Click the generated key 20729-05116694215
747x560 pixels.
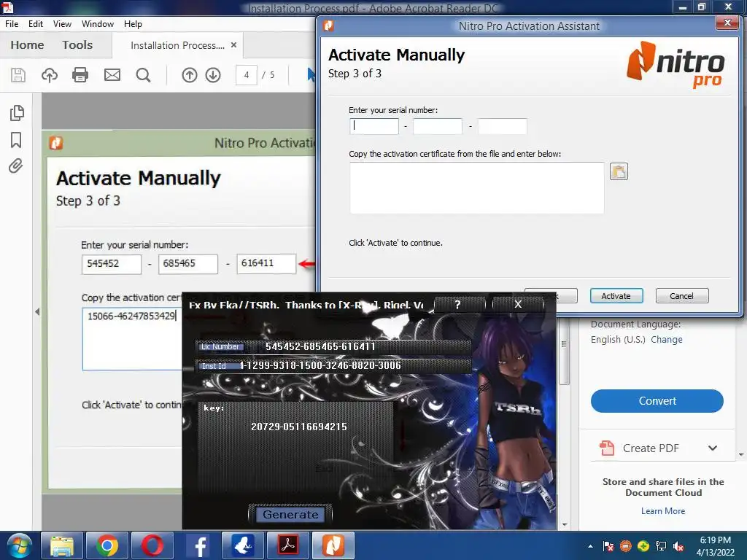(x=298, y=427)
